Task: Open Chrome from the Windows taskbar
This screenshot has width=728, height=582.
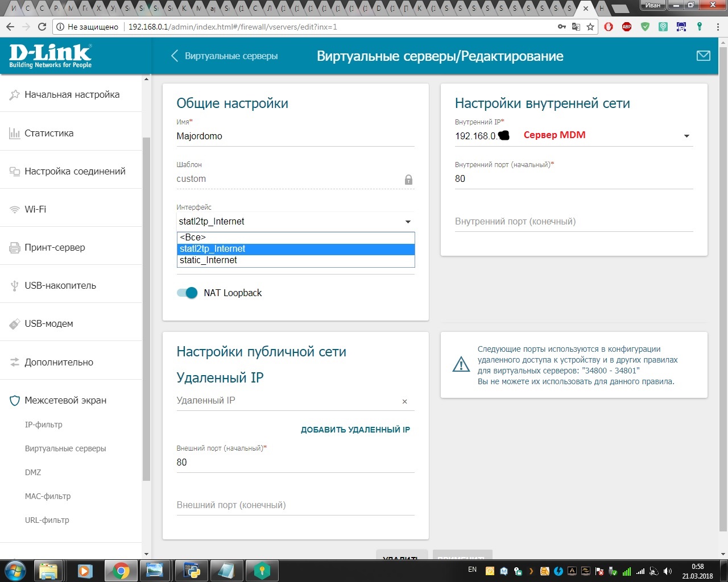Action: pos(121,570)
